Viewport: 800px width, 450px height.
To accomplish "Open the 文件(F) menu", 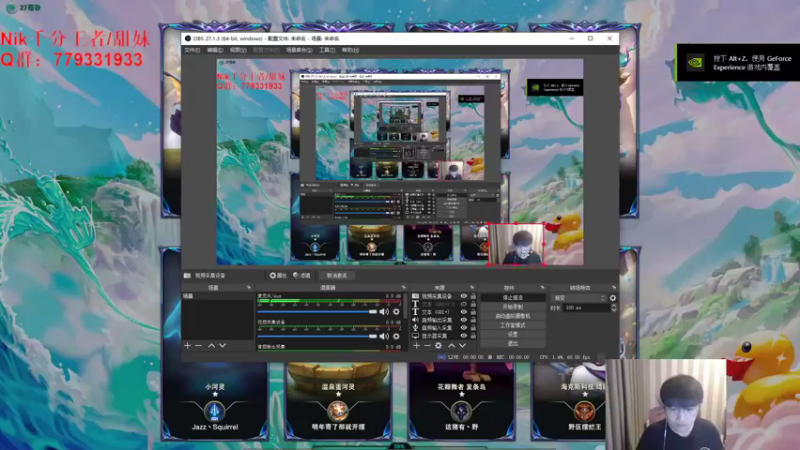I will 192,50.
